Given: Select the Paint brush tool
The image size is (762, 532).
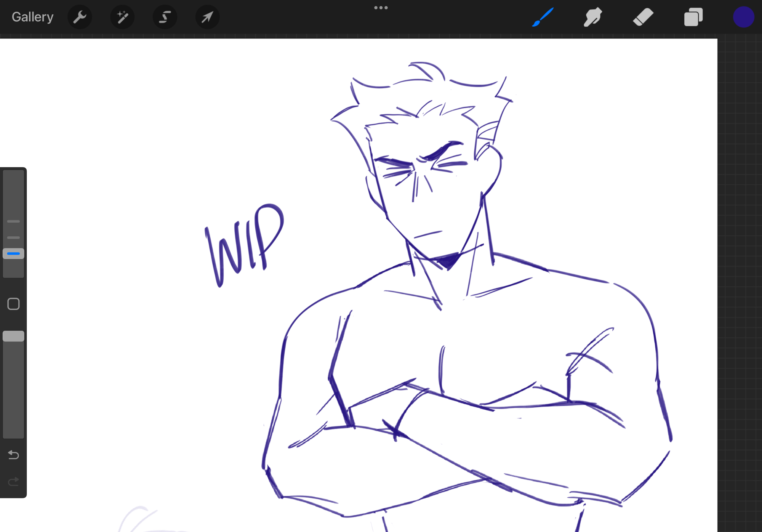Looking at the screenshot, I should [x=543, y=17].
